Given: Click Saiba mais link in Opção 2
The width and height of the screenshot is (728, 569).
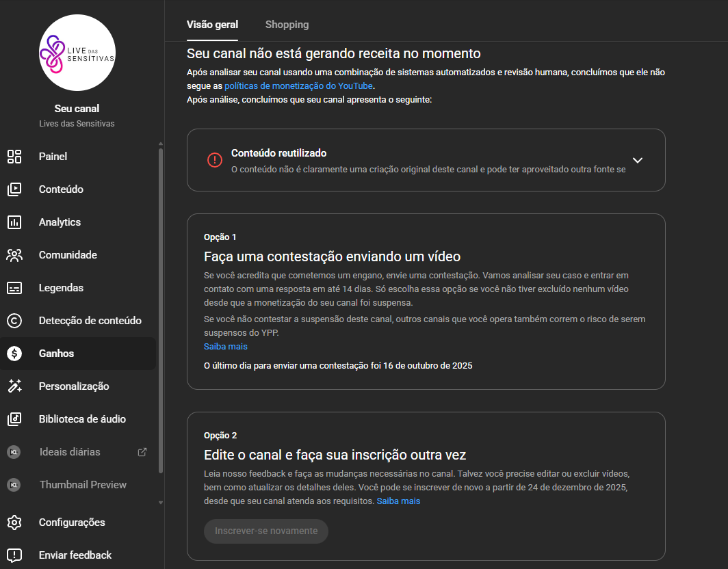Looking at the screenshot, I should click(x=398, y=501).
